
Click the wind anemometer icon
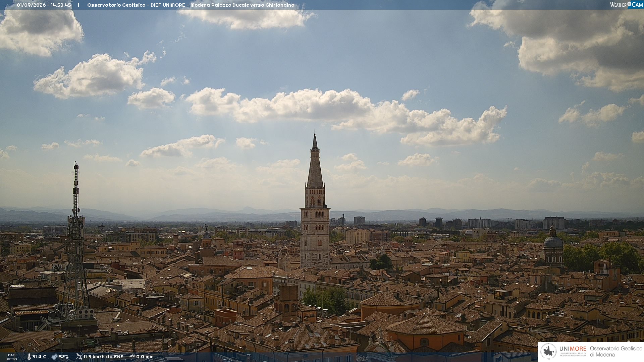tap(79, 357)
